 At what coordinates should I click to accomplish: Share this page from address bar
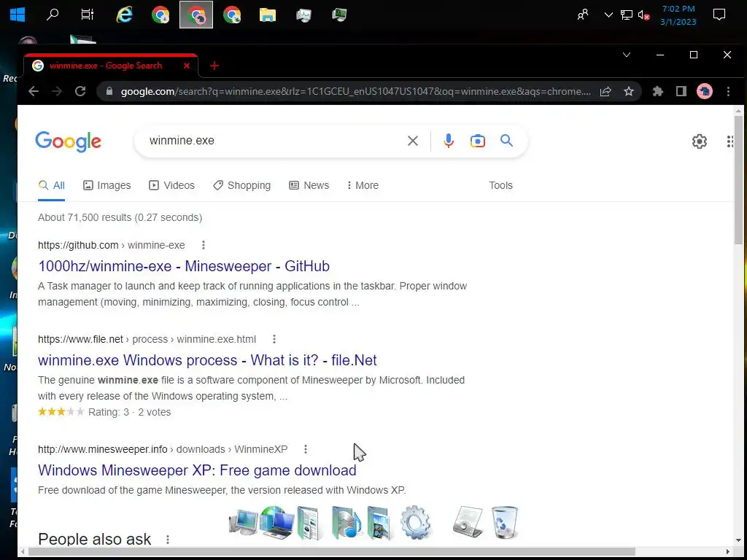[x=605, y=91]
